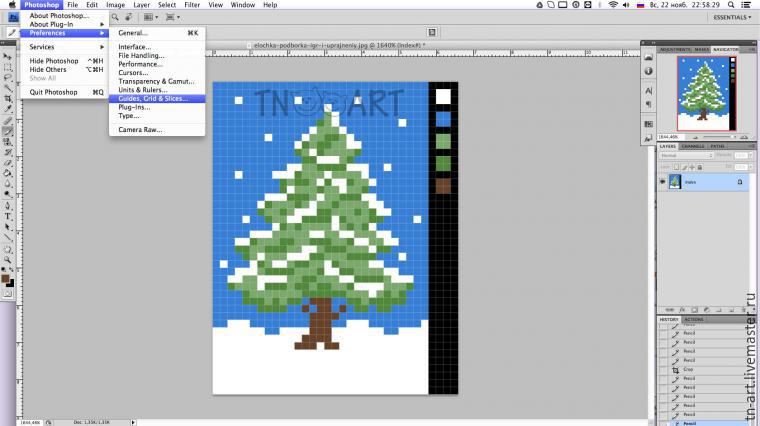Select the Move tool in toolbox
Screen dimensions: 760x426
[x=8, y=56]
